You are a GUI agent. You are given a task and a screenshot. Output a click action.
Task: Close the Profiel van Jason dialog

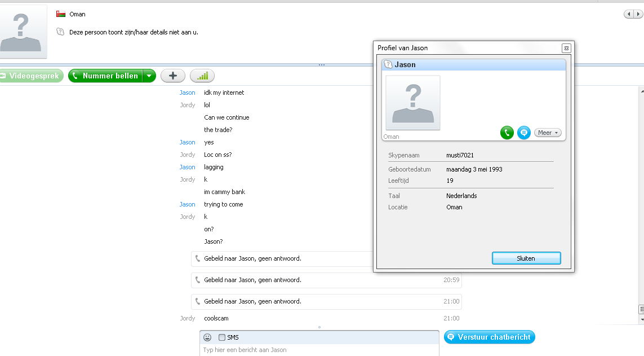(566, 48)
